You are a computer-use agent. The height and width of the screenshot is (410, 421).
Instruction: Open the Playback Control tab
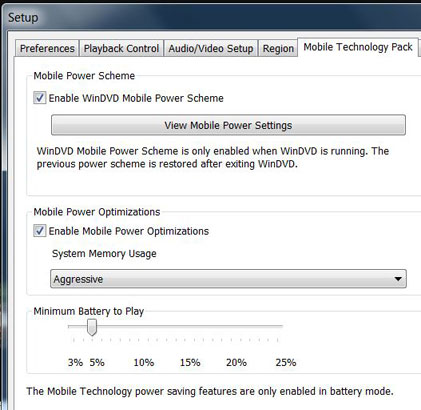[121, 48]
